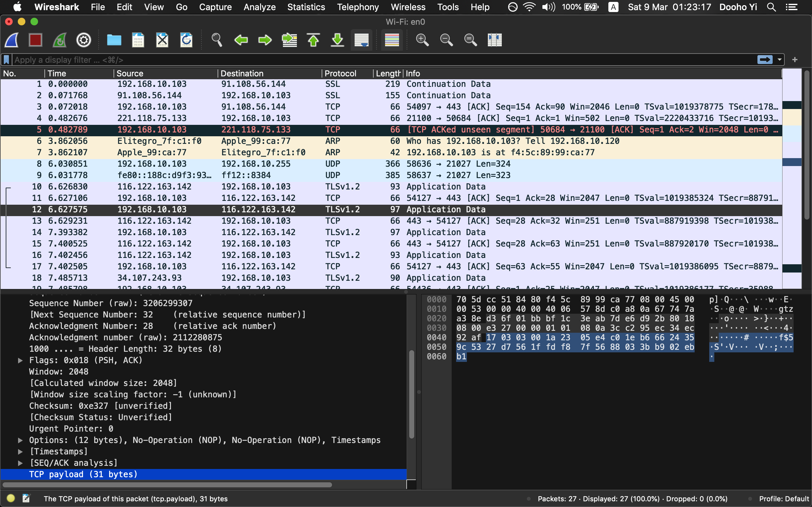812x507 pixels.
Task: Click the packet details horizontal scrollbar
Action: pos(167,485)
